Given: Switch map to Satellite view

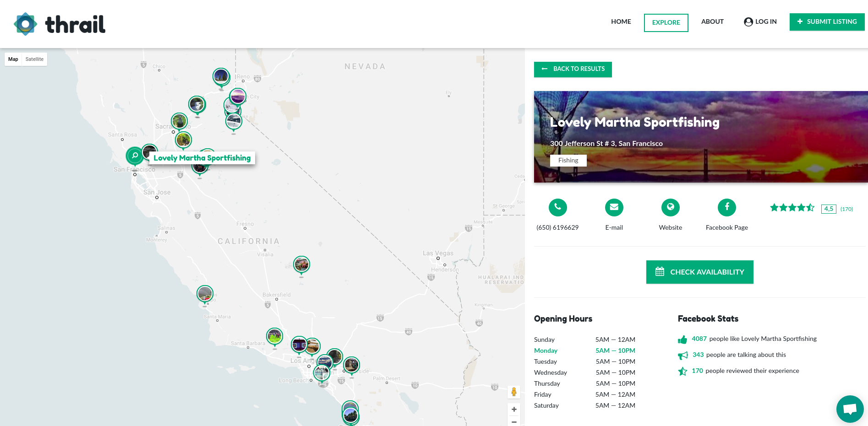Looking at the screenshot, I should coord(34,59).
